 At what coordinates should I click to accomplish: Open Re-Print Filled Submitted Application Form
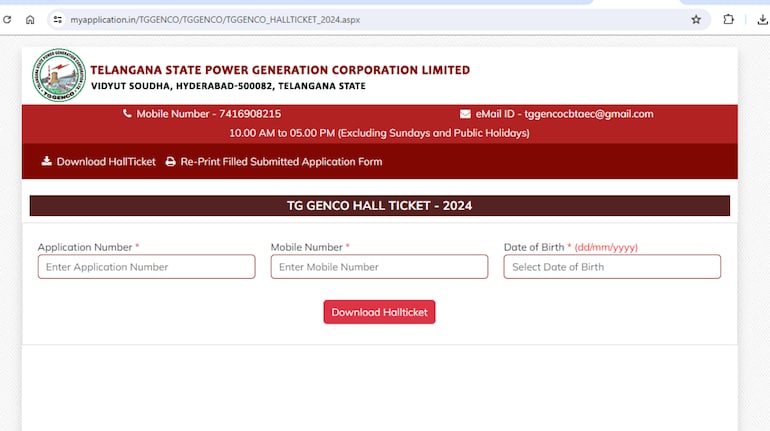point(274,162)
